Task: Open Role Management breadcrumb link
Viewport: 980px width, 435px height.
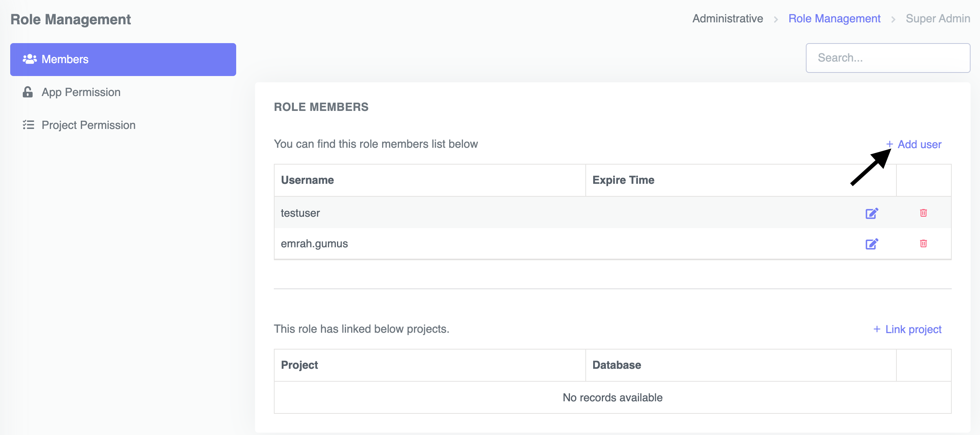Action: [x=834, y=18]
